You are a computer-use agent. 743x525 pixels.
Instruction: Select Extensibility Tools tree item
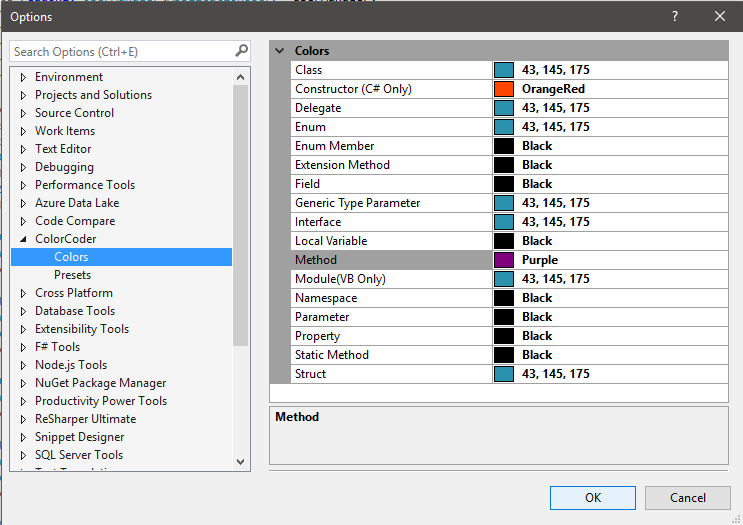tap(82, 329)
